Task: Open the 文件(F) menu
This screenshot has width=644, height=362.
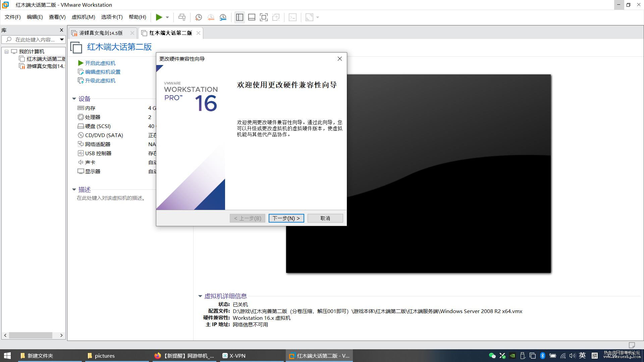Action: coord(13,17)
